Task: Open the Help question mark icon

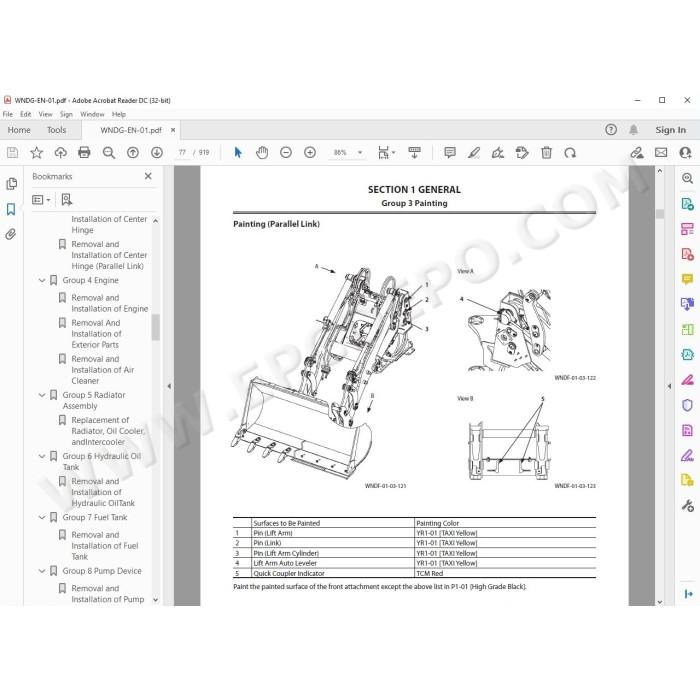Action: [x=611, y=130]
